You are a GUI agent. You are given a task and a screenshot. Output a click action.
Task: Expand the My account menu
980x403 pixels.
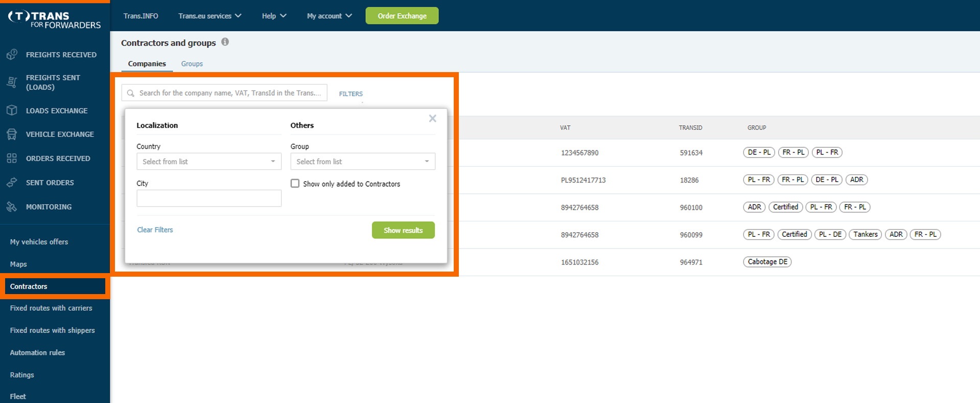[x=330, y=16]
